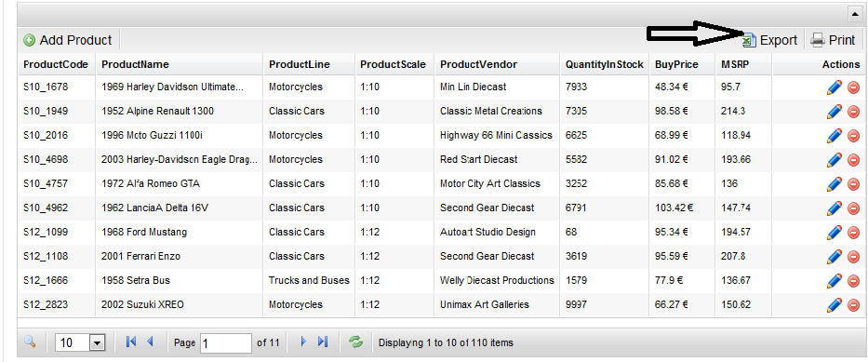Click the Welly Diecast Productions vendor cell
The width and height of the screenshot is (868, 362).
[x=497, y=281]
